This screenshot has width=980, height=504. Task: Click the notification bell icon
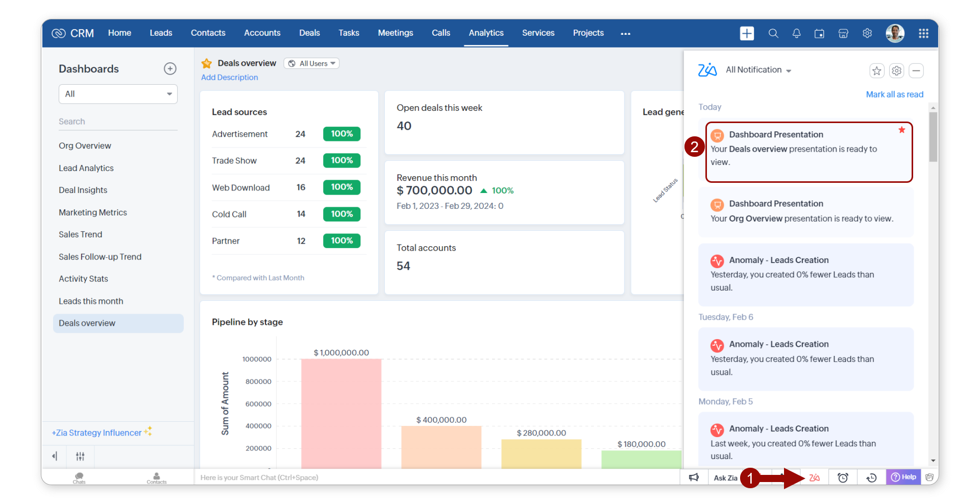(x=796, y=34)
